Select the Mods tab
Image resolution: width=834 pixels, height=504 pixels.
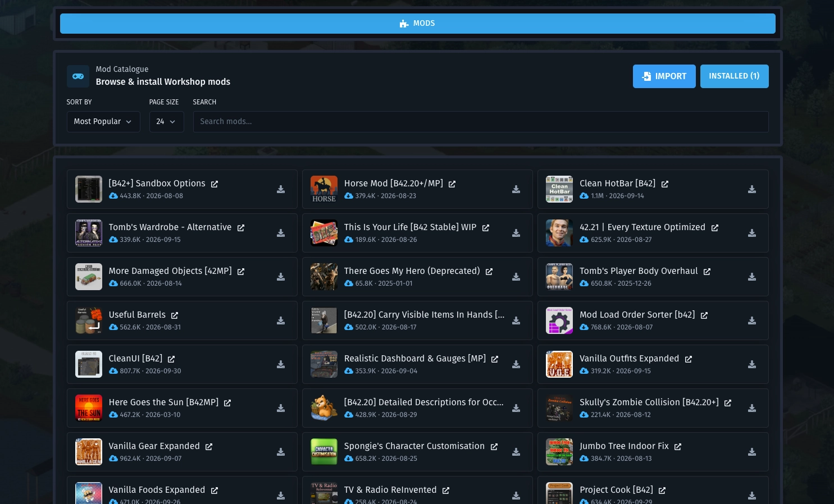pyautogui.click(x=418, y=24)
